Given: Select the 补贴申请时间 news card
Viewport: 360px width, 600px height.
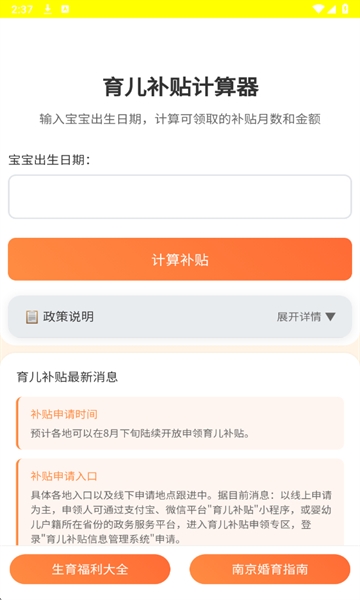Looking at the screenshot, I should 180,423.
